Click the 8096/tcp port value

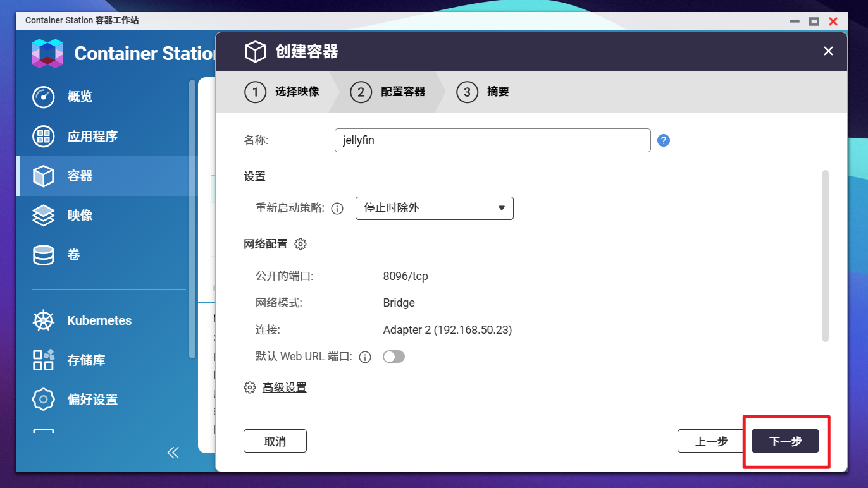click(x=406, y=276)
